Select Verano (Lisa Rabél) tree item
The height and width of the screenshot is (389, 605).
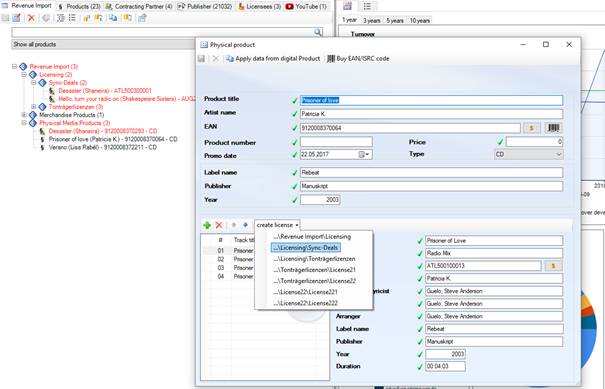[x=103, y=147]
